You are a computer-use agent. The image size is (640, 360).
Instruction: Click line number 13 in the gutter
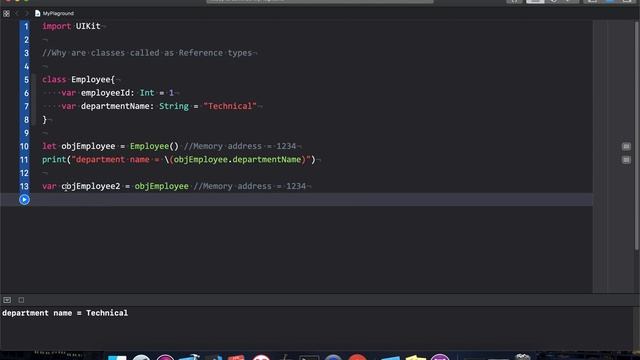point(24,186)
